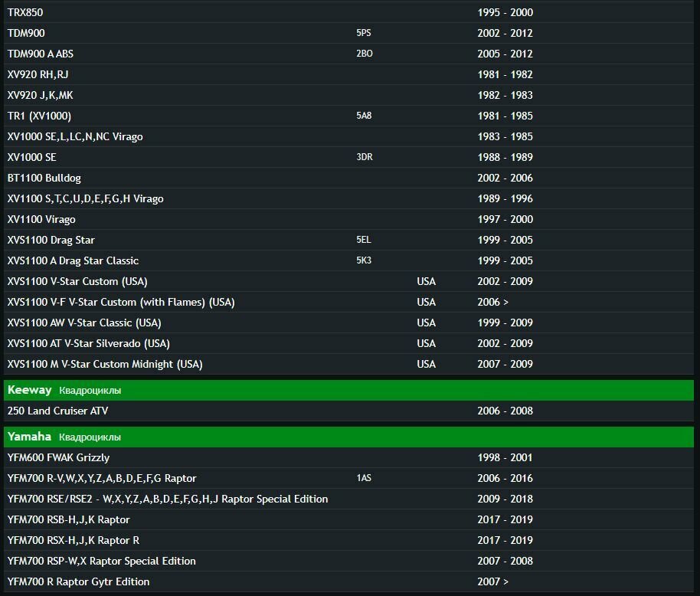Click XVS1100 A Drag Star Classic
Screen dimensions: 700x596
pyautogui.click(x=73, y=260)
